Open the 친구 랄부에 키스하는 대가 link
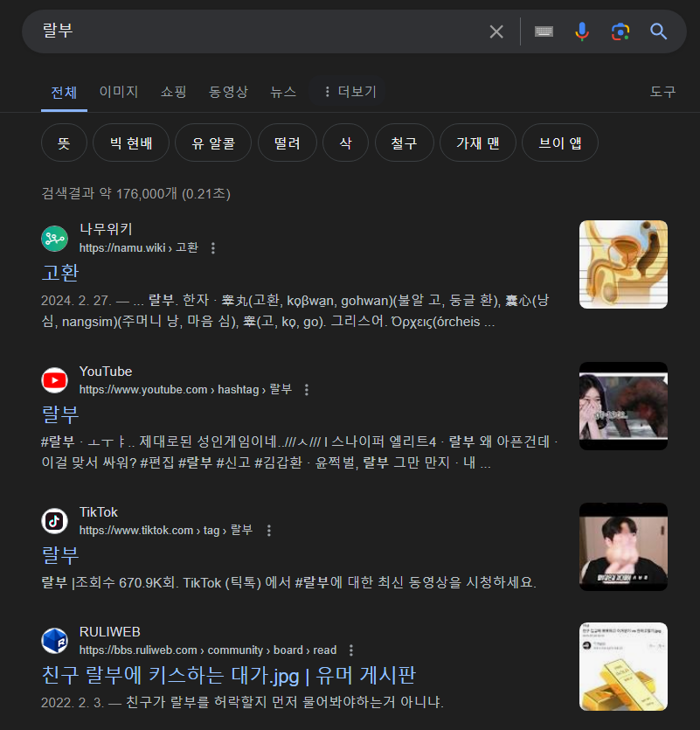Image resolution: width=700 pixels, height=730 pixels. pos(228,675)
